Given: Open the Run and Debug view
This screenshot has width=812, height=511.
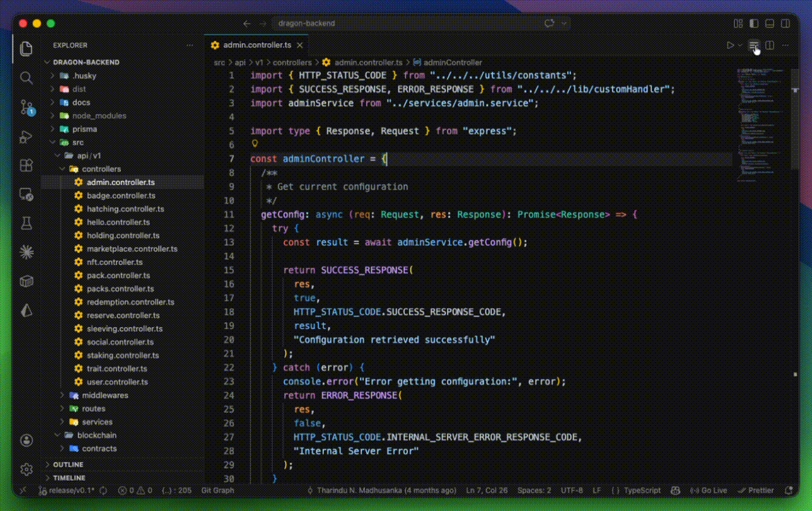Looking at the screenshot, I should pos(26,137).
